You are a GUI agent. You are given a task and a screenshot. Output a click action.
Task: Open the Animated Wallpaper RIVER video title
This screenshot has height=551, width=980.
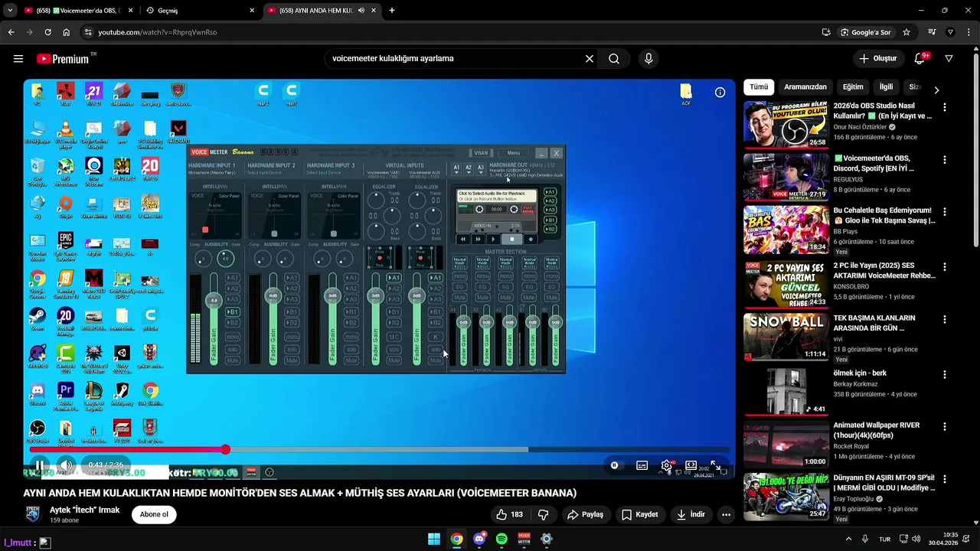pos(877,430)
